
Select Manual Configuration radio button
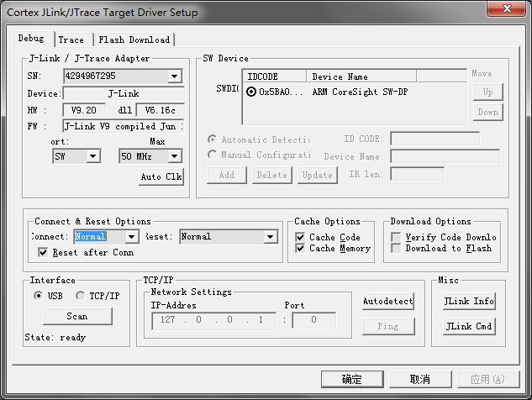coord(213,155)
